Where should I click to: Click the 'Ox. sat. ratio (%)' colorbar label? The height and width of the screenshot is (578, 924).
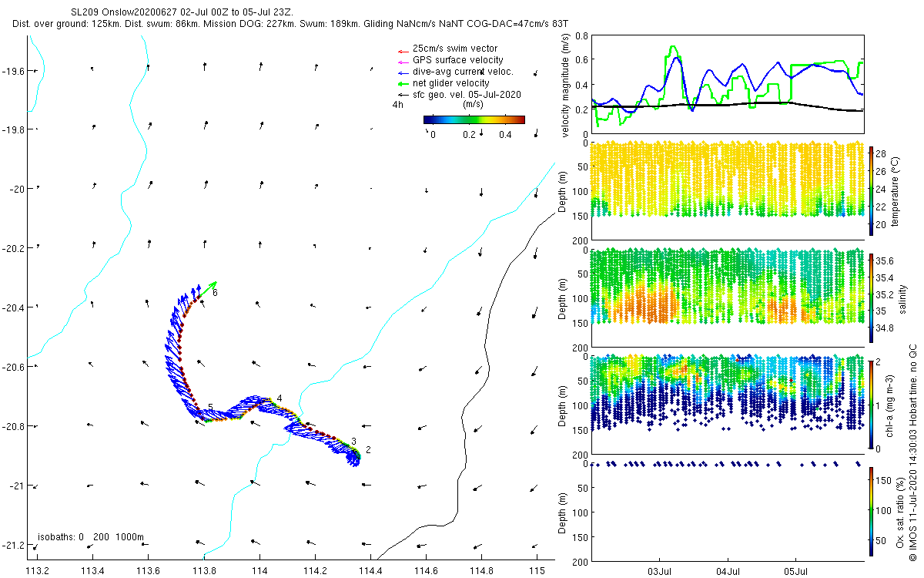tap(902, 512)
